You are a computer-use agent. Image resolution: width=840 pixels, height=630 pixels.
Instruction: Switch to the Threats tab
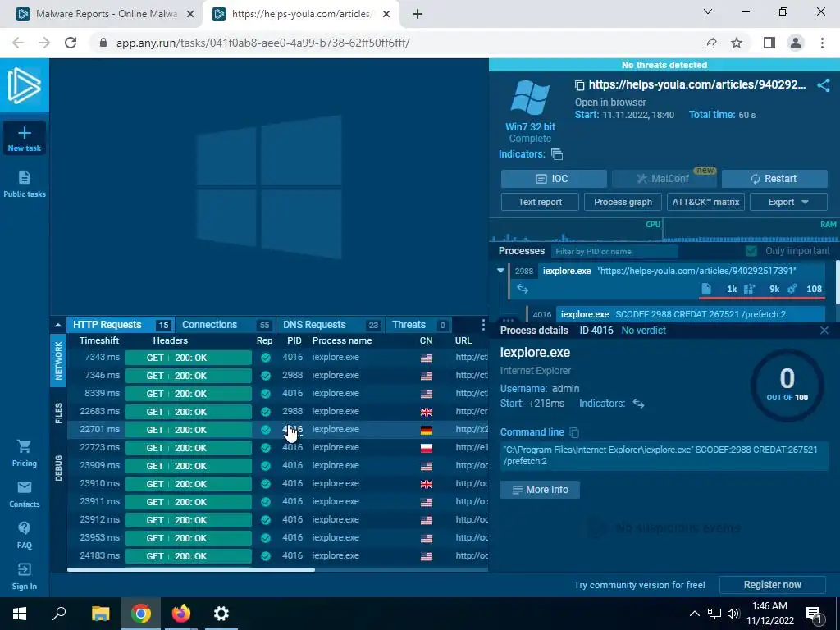(418, 325)
